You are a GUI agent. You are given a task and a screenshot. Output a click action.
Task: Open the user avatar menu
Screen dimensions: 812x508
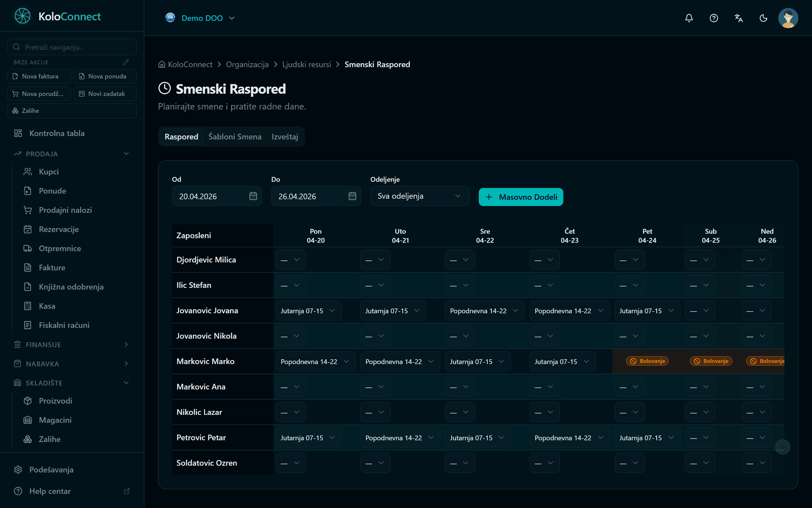click(x=788, y=18)
